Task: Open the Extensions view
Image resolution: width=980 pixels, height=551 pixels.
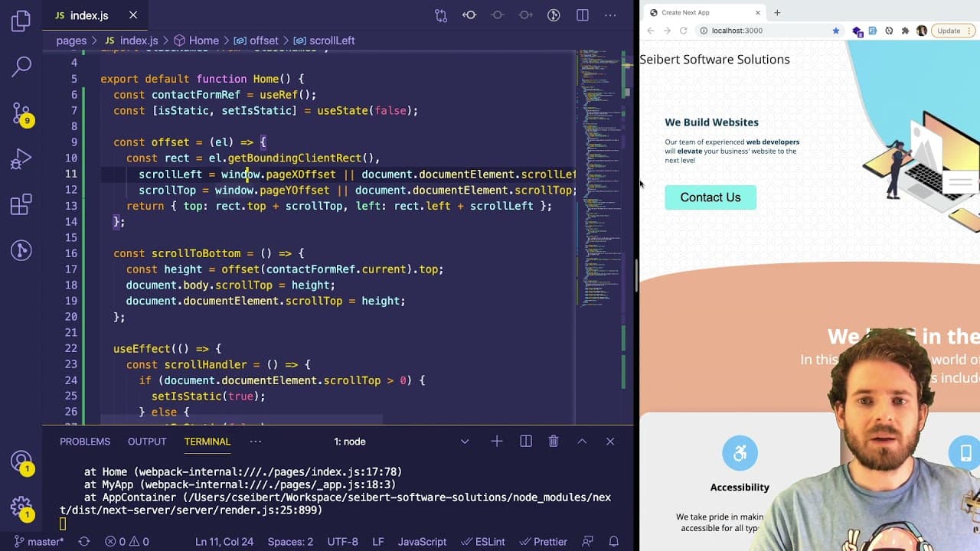Action: click(21, 205)
